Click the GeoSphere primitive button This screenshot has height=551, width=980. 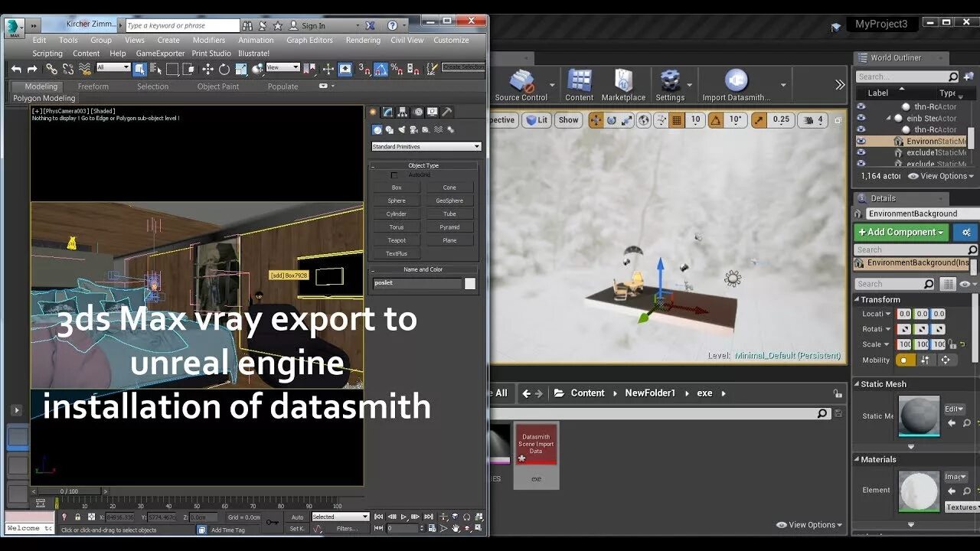tap(449, 201)
